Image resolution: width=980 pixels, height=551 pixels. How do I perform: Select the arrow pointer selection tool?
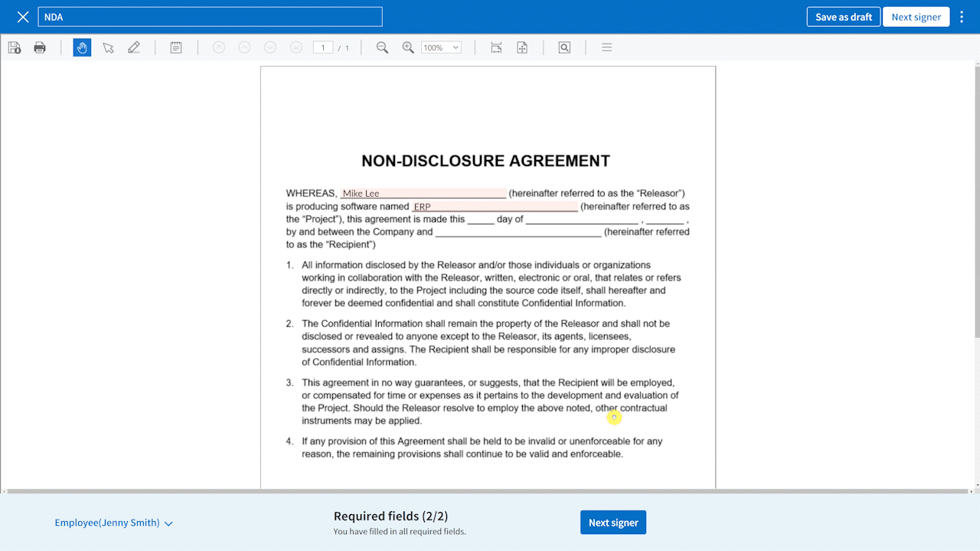(x=108, y=47)
